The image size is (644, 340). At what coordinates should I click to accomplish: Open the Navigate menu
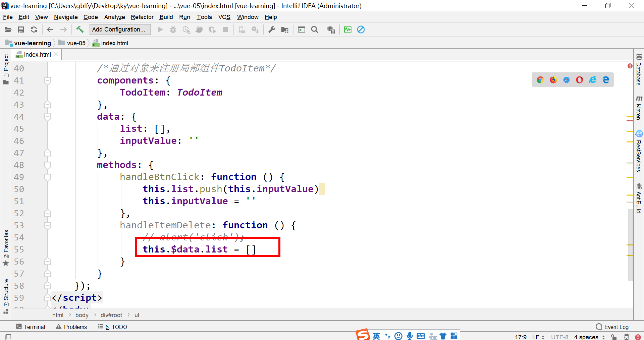[x=66, y=17]
